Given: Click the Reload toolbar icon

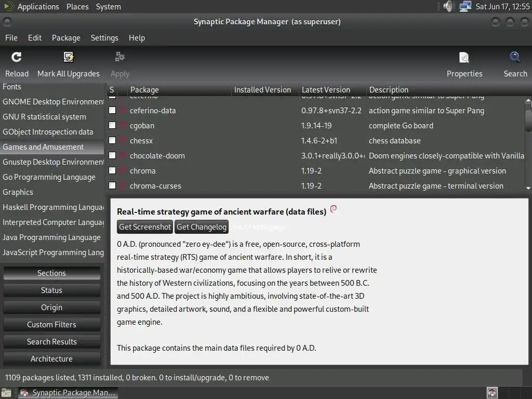Looking at the screenshot, I should 16,57.
